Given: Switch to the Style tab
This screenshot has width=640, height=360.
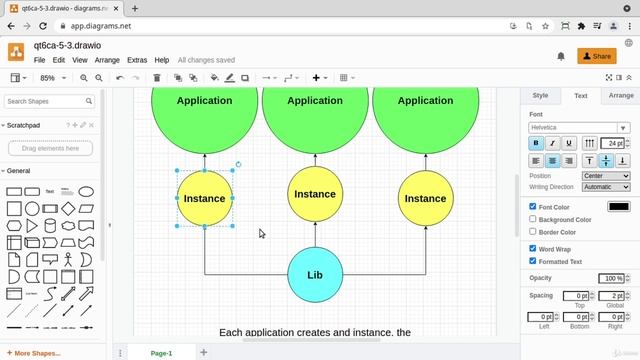Looking at the screenshot, I should (x=540, y=96).
